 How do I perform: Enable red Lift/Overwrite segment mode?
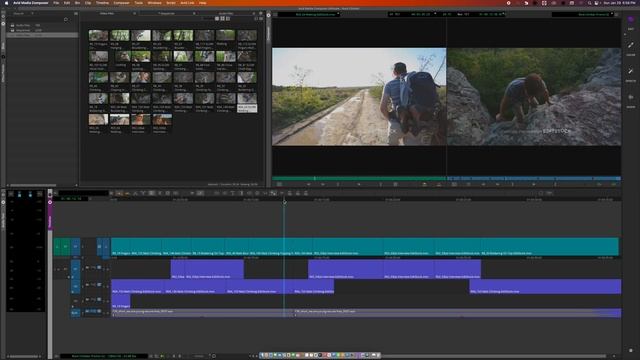pos(120,193)
